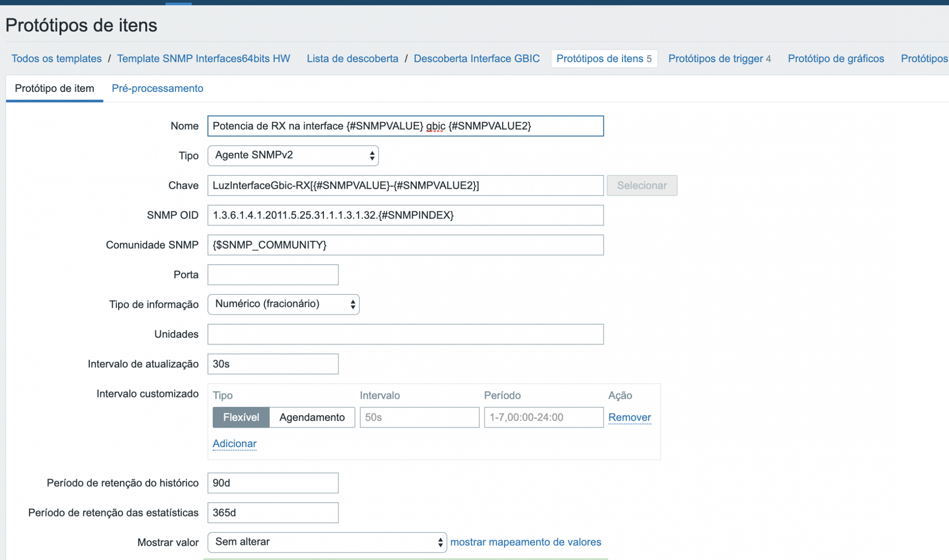949x560 pixels.
Task: Select the Flexível interval type
Action: pos(241,417)
